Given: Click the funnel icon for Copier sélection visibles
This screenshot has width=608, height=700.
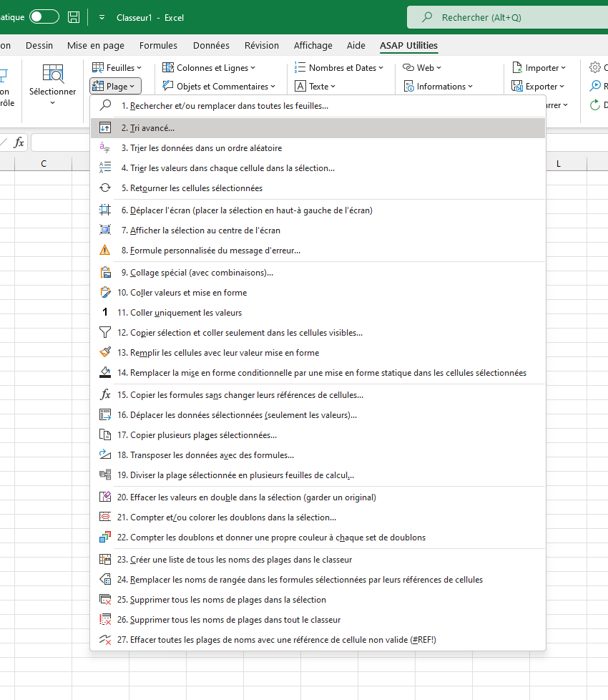Looking at the screenshot, I should tap(105, 333).
